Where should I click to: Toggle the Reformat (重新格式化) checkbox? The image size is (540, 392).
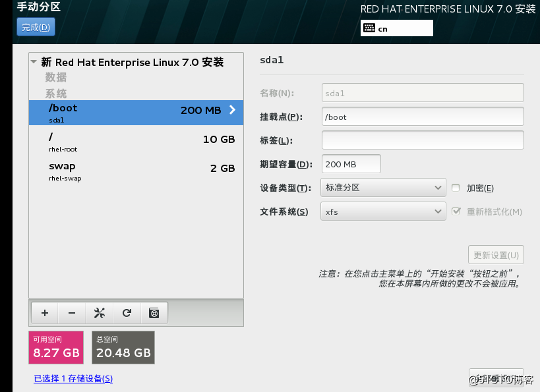tap(456, 211)
